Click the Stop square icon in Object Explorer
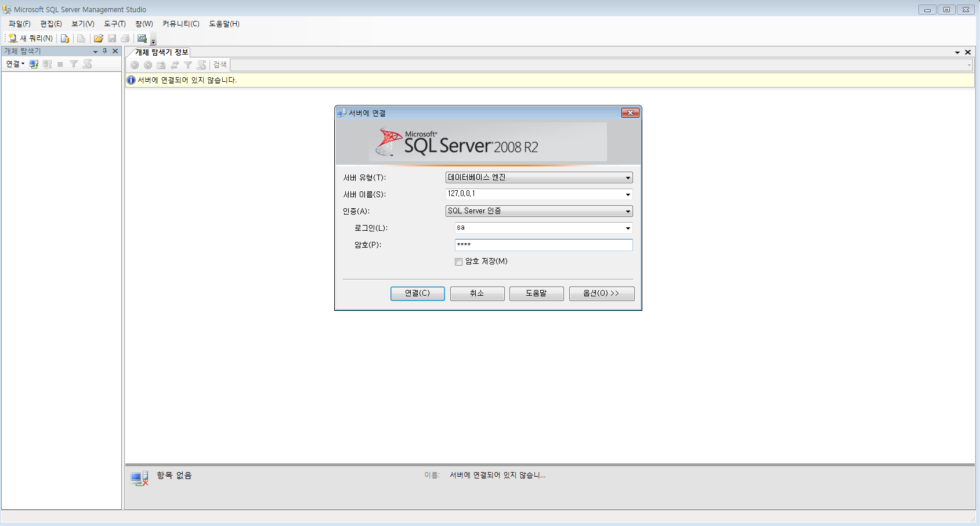 60,64
